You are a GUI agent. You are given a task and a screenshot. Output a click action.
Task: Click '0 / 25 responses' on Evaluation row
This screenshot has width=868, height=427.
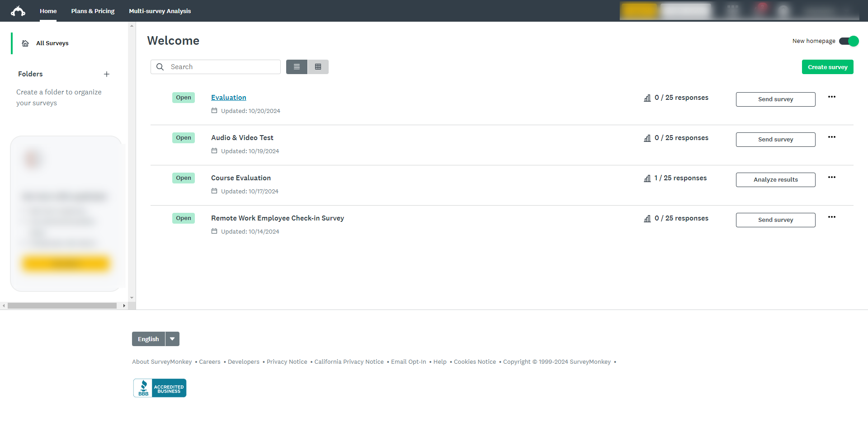[x=681, y=98]
